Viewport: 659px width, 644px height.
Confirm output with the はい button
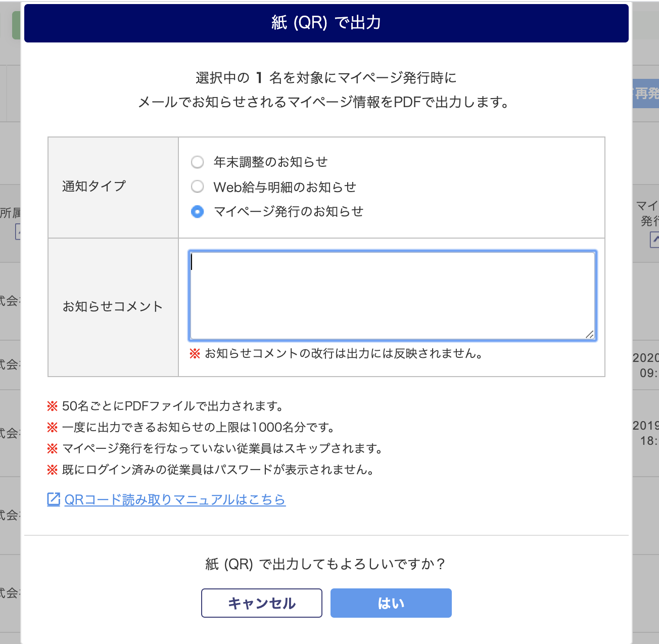(391, 603)
